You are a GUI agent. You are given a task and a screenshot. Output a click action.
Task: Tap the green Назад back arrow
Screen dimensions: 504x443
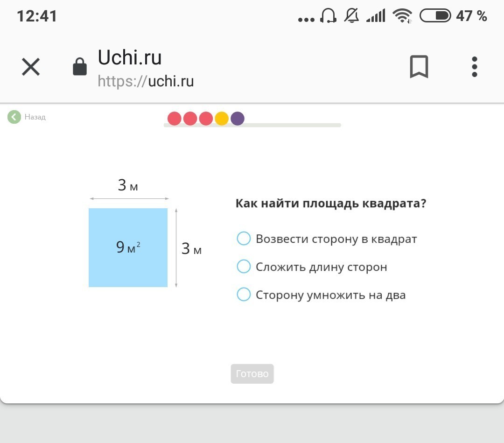tap(14, 117)
